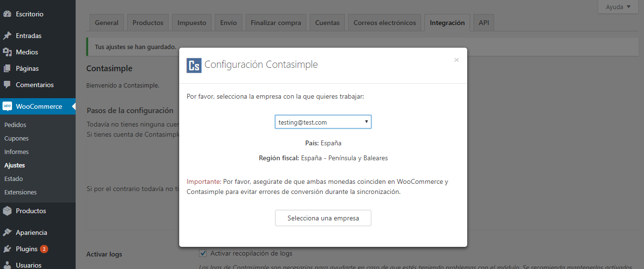
Task: Click the 'Importante' warning word
Action: click(x=204, y=182)
